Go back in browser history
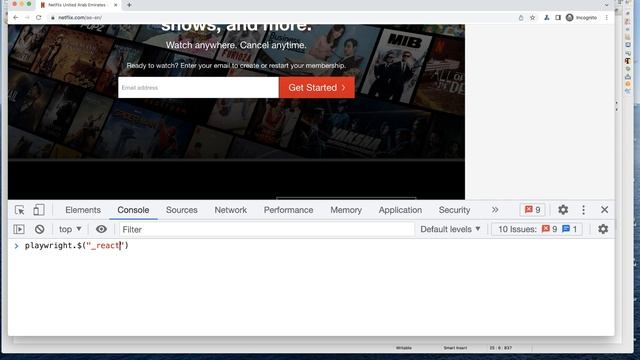640x360 pixels. click(16, 18)
